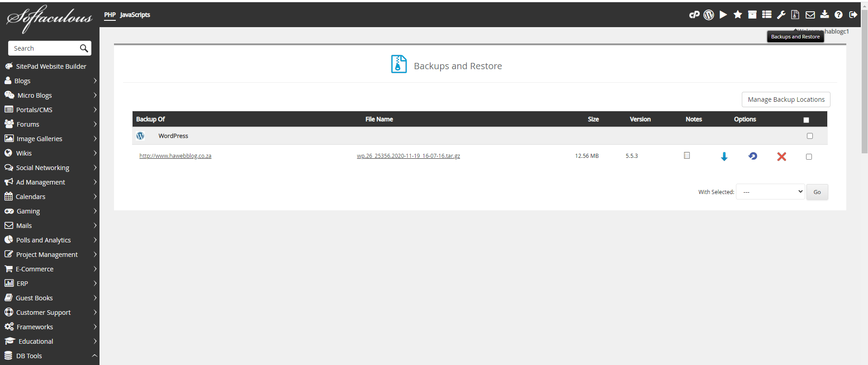Expand the Blogs category in sidebar

point(50,81)
